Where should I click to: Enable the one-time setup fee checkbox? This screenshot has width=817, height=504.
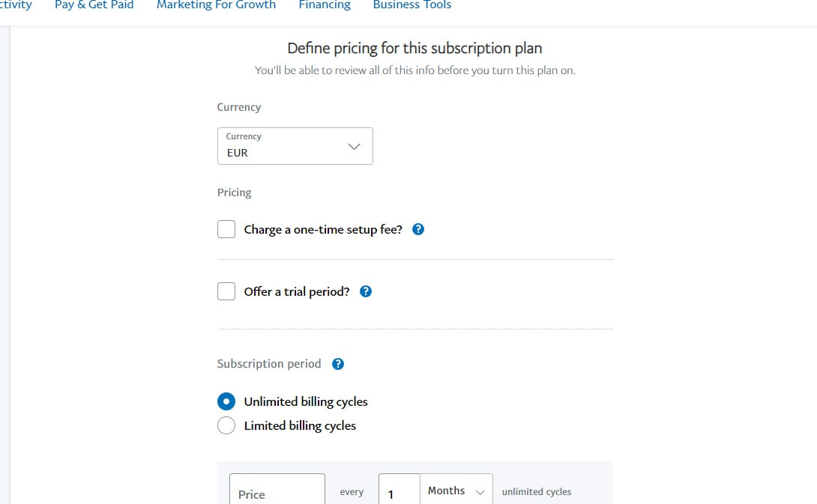226,229
